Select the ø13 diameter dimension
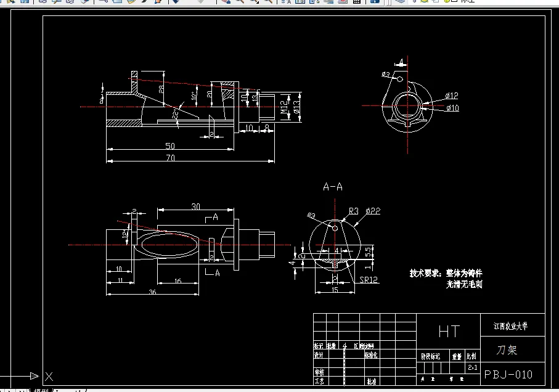 point(296,107)
